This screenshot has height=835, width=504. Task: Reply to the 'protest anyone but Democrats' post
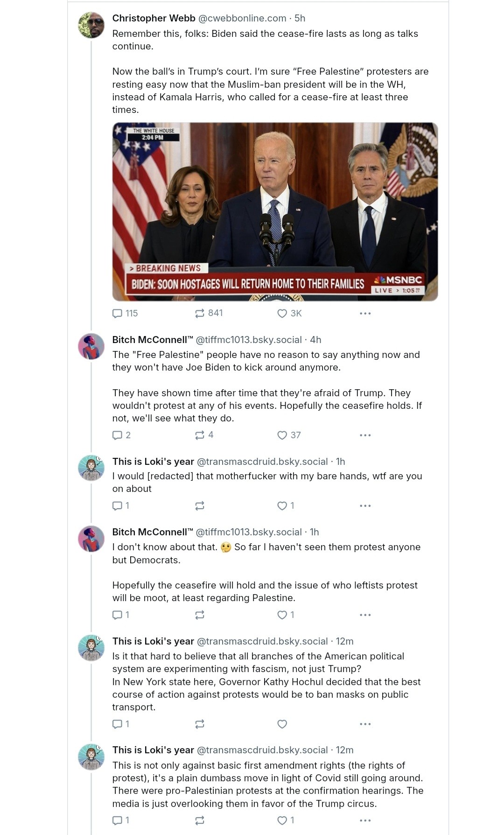(x=117, y=615)
